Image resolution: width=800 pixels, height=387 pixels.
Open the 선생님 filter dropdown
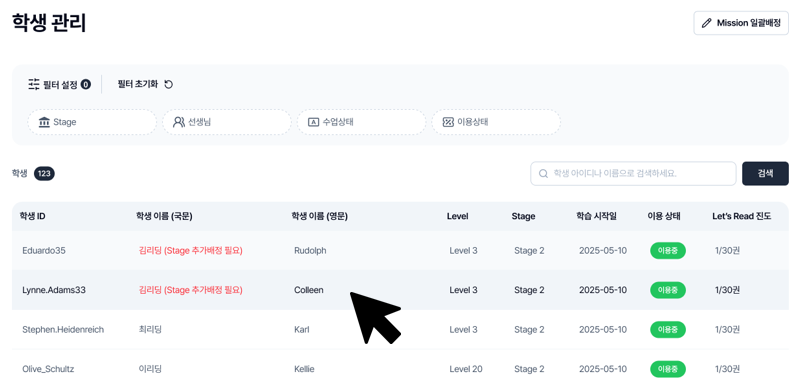click(227, 122)
